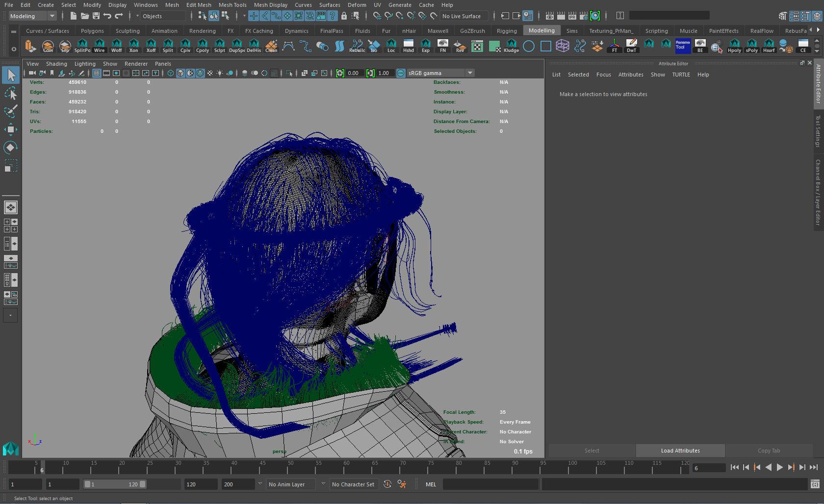Image resolution: width=824 pixels, height=504 pixels.
Task: Open the Mesh Tools menu
Action: tap(232, 5)
